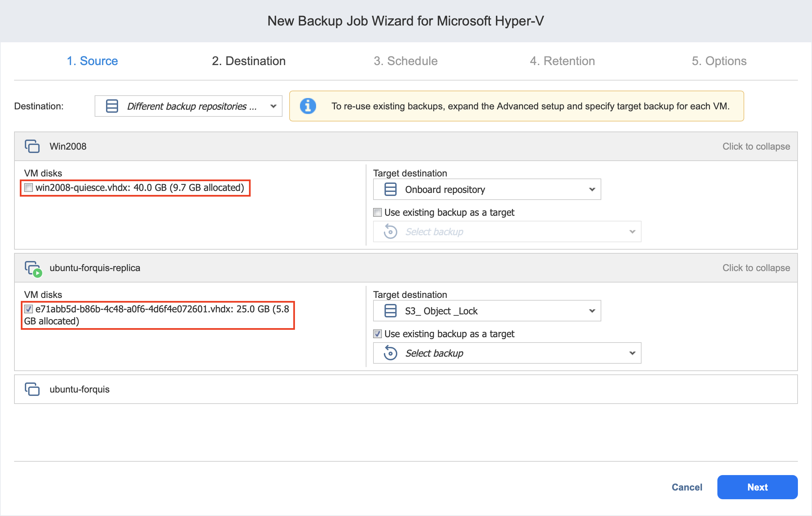Click the Cancel link

[687, 487]
